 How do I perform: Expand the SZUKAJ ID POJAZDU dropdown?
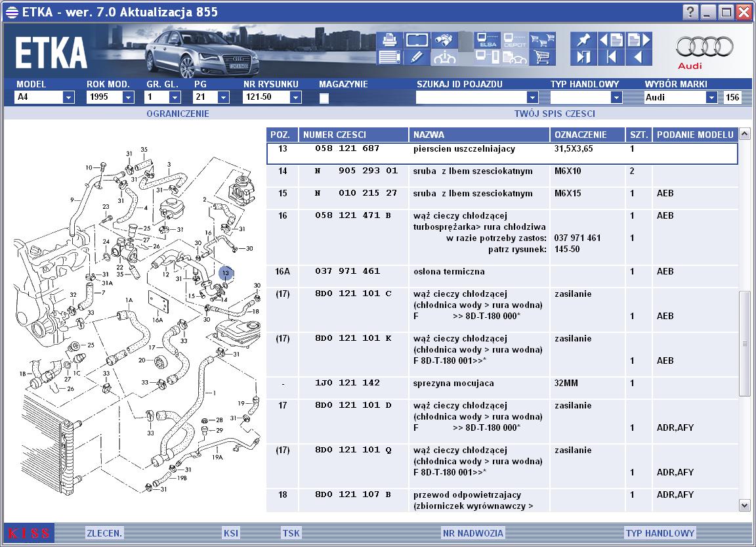532,97
